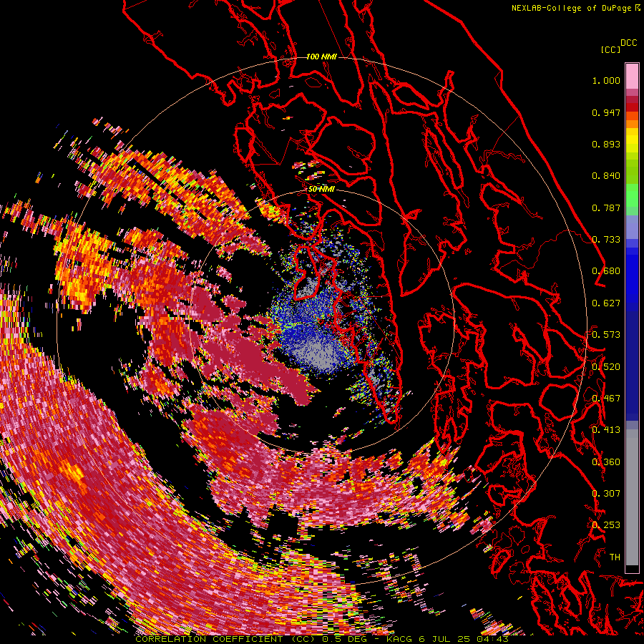Click the 0.253 legend value
Viewport: 644px width, 644px height.
click(x=606, y=525)
